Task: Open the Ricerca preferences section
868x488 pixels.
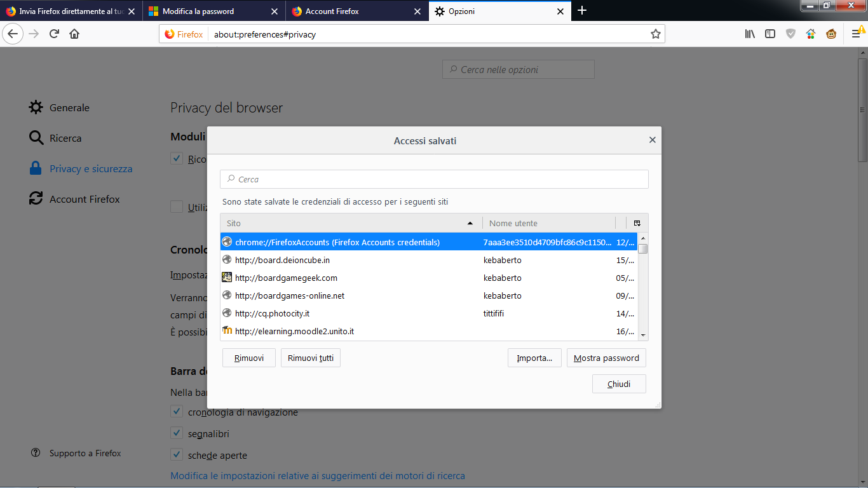Action: 65,138
